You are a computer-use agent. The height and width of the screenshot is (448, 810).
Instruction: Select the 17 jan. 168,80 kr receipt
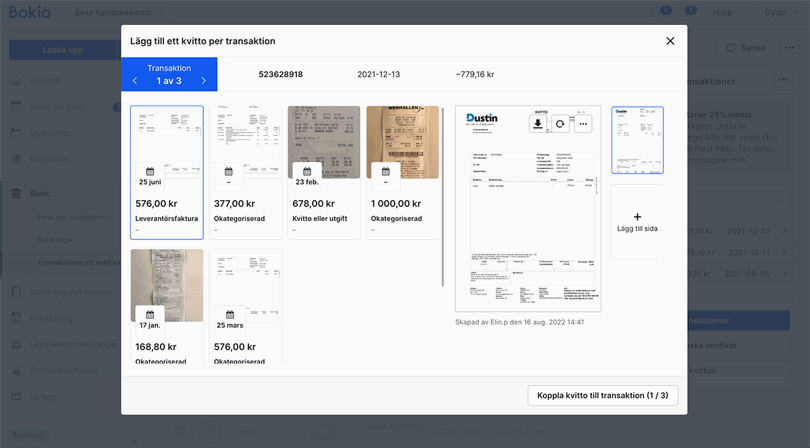pos(167,306)
